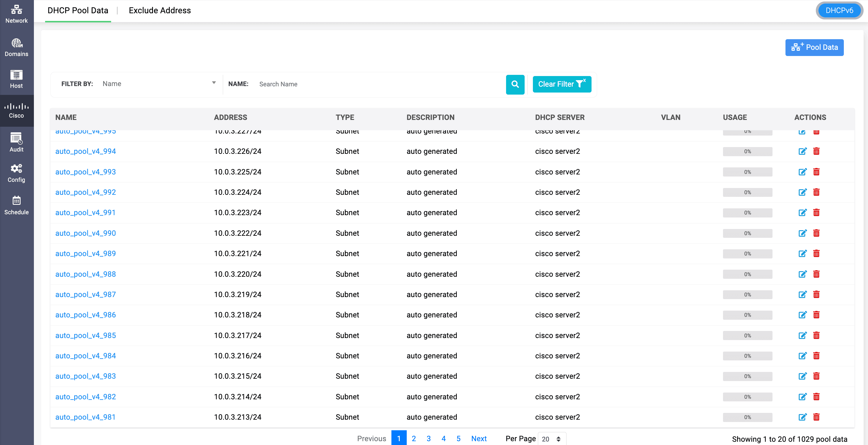Expand the page size stepper arrows

click(558, 439)
